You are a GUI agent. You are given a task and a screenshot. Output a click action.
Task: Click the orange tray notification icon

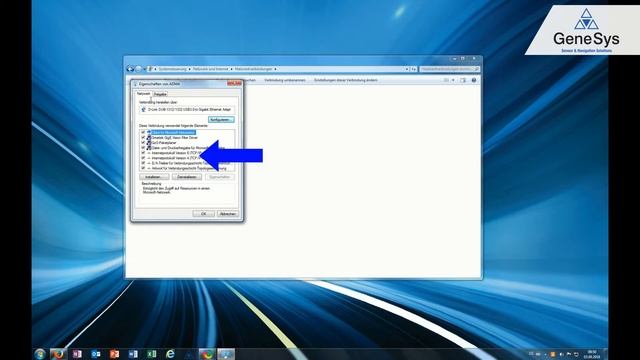coord(553,354)
